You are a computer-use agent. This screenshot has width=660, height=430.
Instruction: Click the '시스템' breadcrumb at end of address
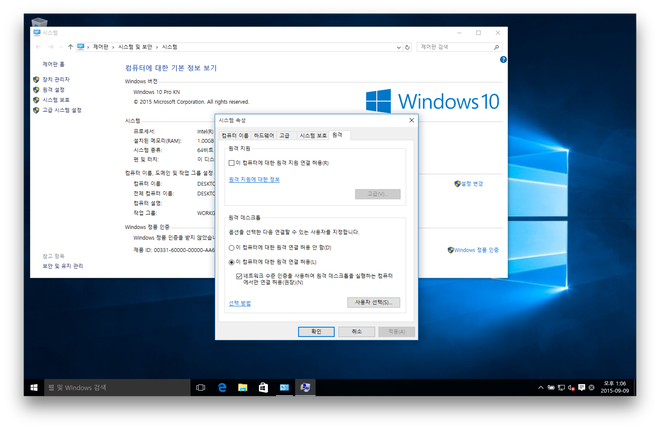pos(170,47)
